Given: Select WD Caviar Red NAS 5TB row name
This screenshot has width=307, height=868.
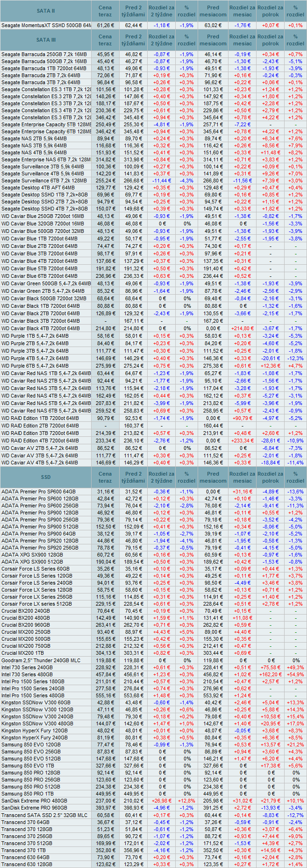Looking at the screenshot, I should pyautogui.click(x=46, y=403).
